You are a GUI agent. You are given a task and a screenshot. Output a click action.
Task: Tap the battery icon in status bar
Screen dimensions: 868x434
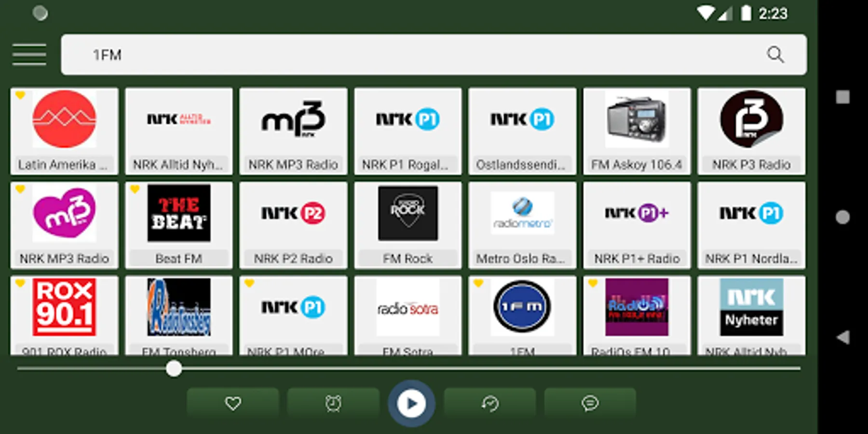(746, 13)
